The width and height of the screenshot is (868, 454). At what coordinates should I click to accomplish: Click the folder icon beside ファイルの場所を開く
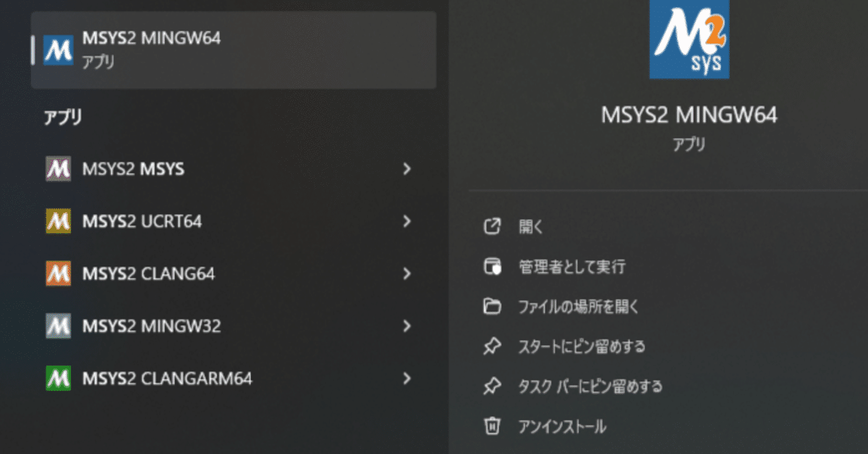click(x=493, y=306)
